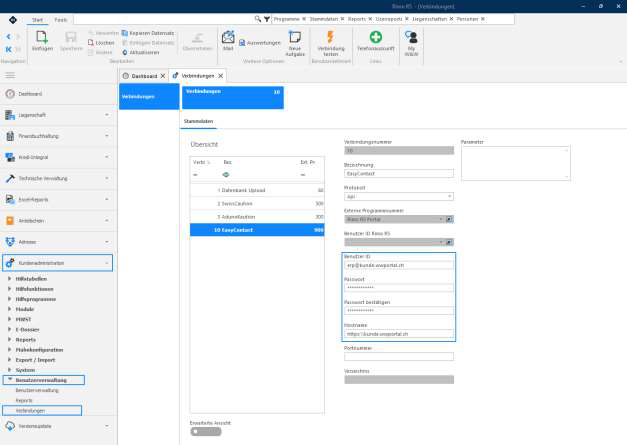
Task: Click the filter funnel icon
Action: [x=267, y=19]
